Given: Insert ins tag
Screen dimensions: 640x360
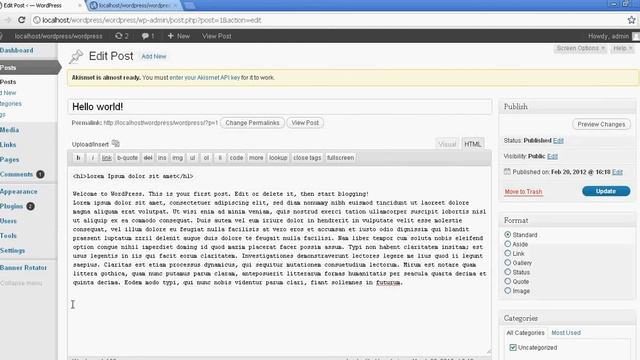Looking at the screenshot, I should tap(162, 158).
